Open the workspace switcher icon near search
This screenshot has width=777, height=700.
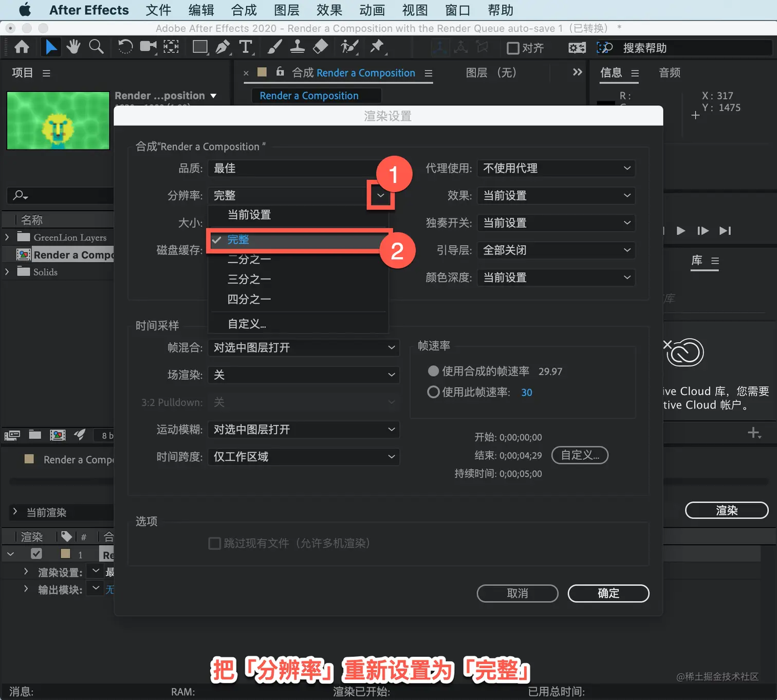(x=577, y=48)
